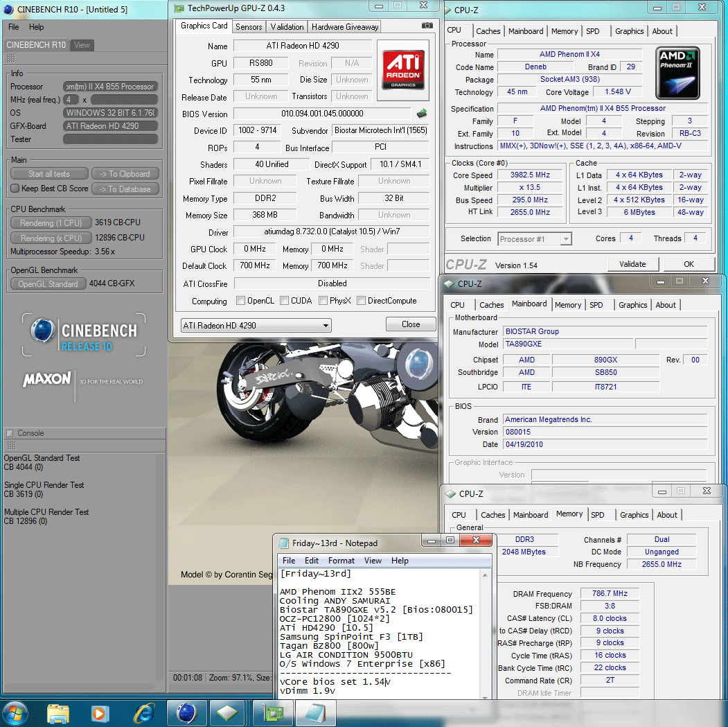Open Windows Media Player from taskbar
The image size is (728, 727).
click(100, 712)
